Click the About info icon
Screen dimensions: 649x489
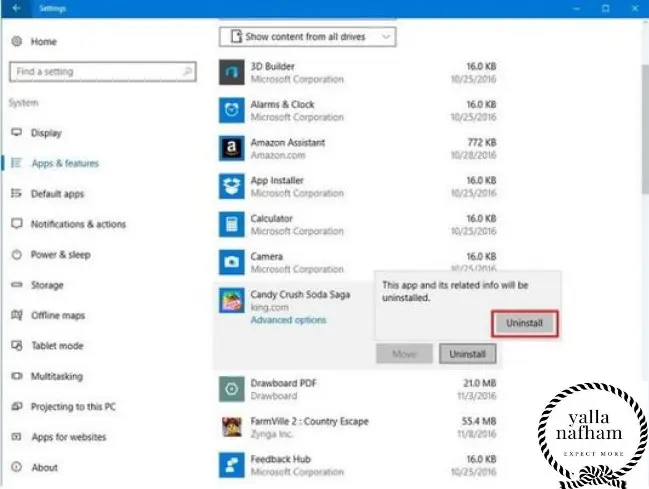17,467
